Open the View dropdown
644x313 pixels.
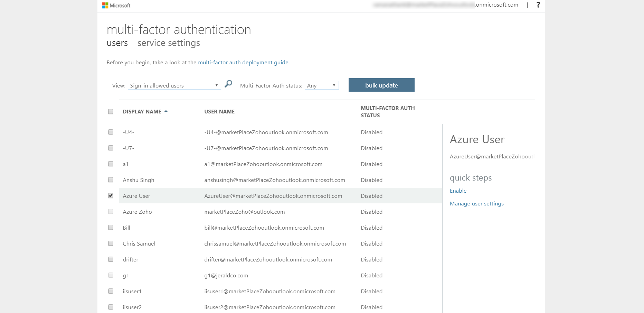pyautogui.click(x=174, y=85)
